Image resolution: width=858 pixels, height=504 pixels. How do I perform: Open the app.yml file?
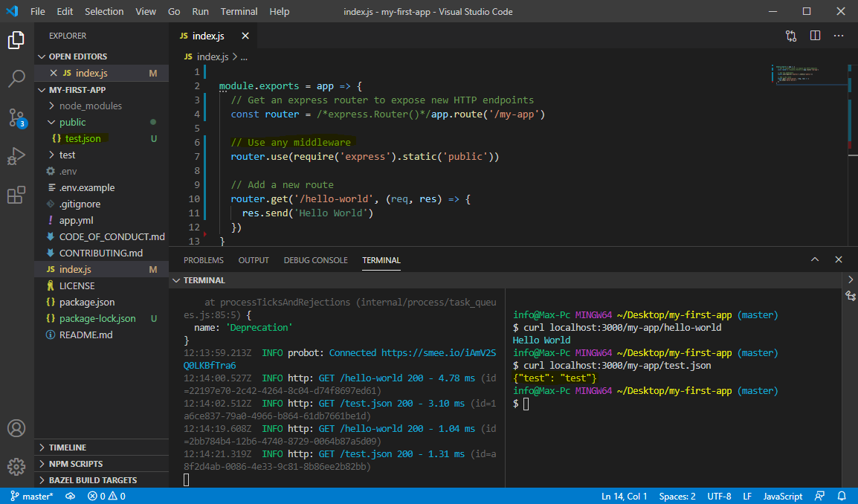tap(76, 221)
